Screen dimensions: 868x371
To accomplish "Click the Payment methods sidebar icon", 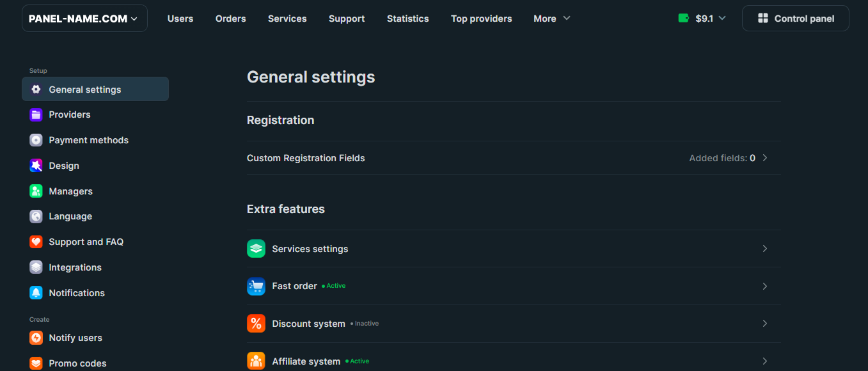I will point(36,140).
